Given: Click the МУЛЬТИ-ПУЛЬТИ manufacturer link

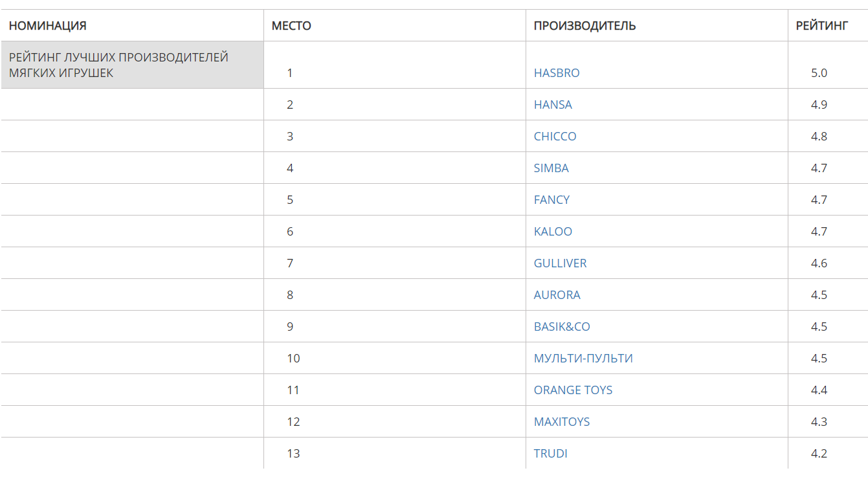Looking at the screenshot, I should tap(583, 359).
